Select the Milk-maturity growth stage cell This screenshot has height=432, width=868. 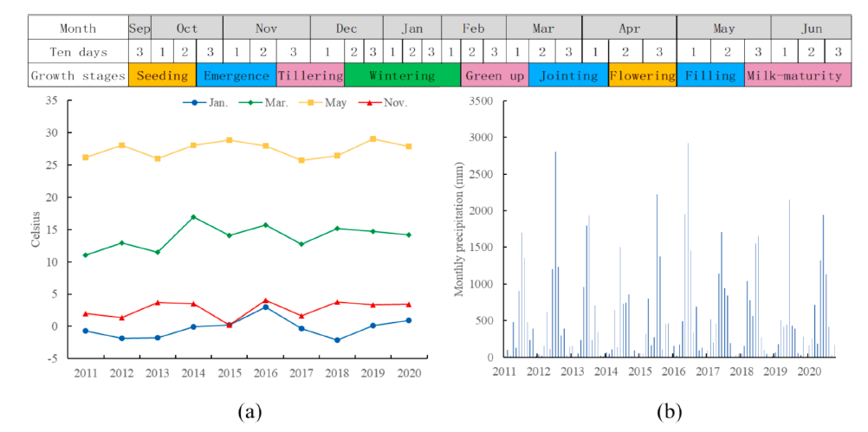[x=794, y=75]
